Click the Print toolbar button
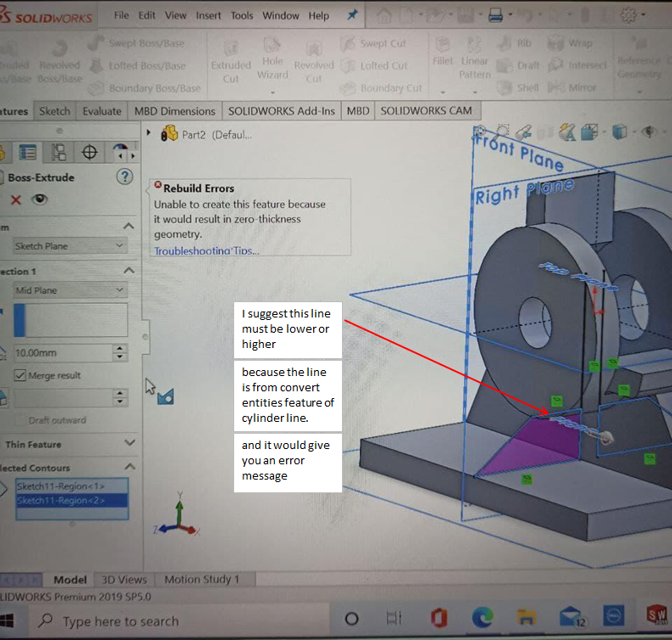Image resolution: width=672 pixels, height=640 pixels. (x=496, y=15)
